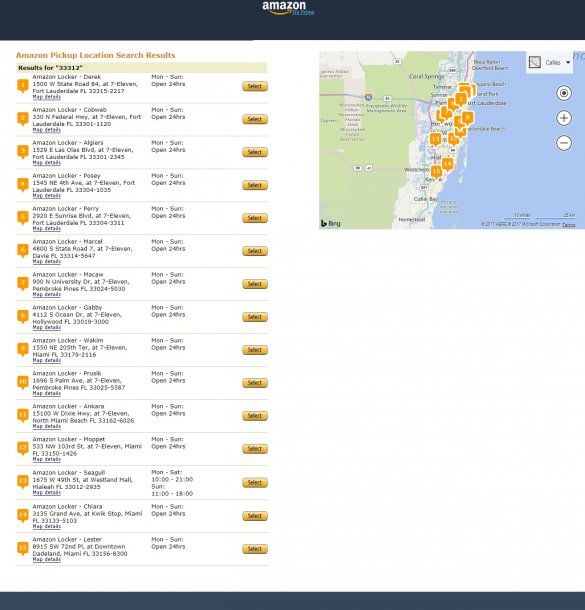The image size is (585, 610).
Task: Select Amazon Locker Wakim
Action: tap(255, 350)
